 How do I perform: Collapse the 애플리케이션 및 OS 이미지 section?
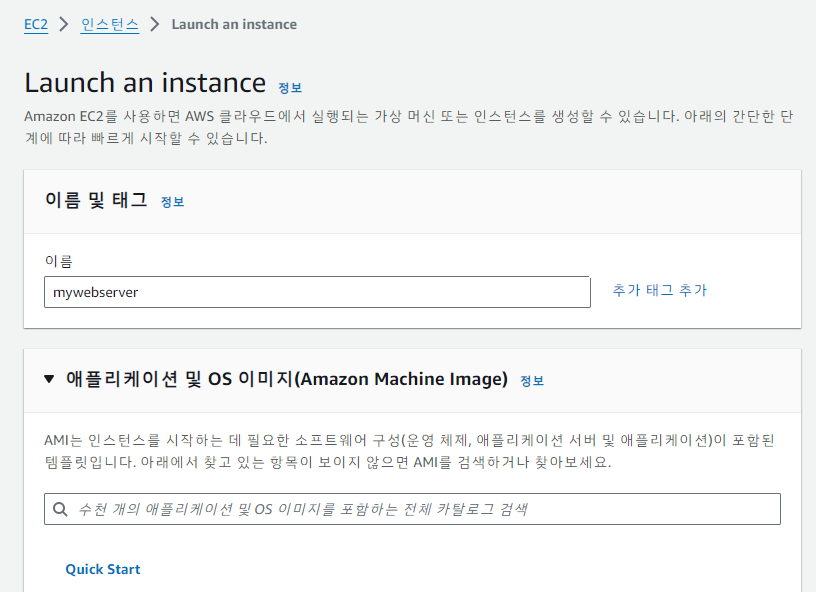pos(49,379)
